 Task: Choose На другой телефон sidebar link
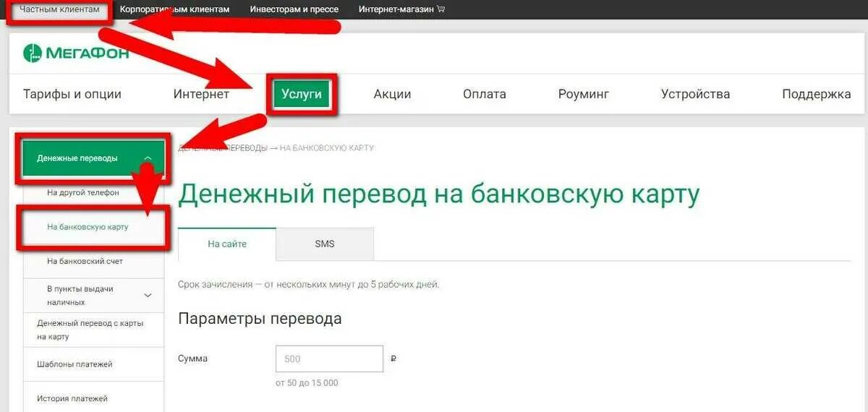(83, 193)
